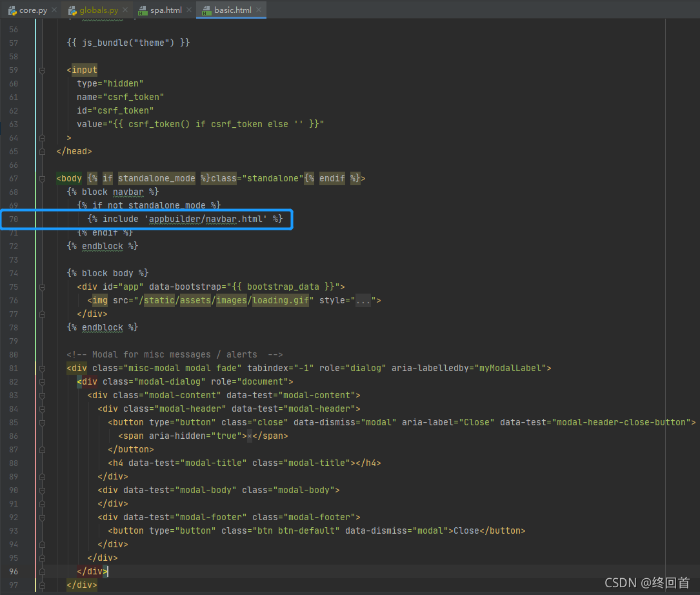
Task: Click the Python file icon on globals.py tab
Action: click(72, 10)
